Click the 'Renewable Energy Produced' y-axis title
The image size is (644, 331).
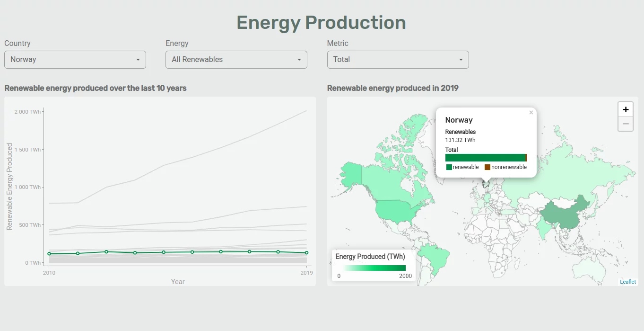point(9,186)
